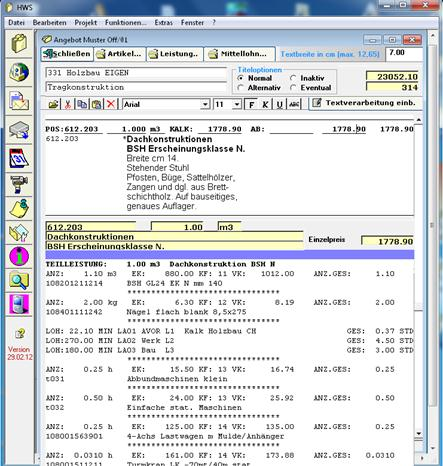Open the calendar icon showing 31
The width and height of the screenshot is (443, 466).
(19, 158)
